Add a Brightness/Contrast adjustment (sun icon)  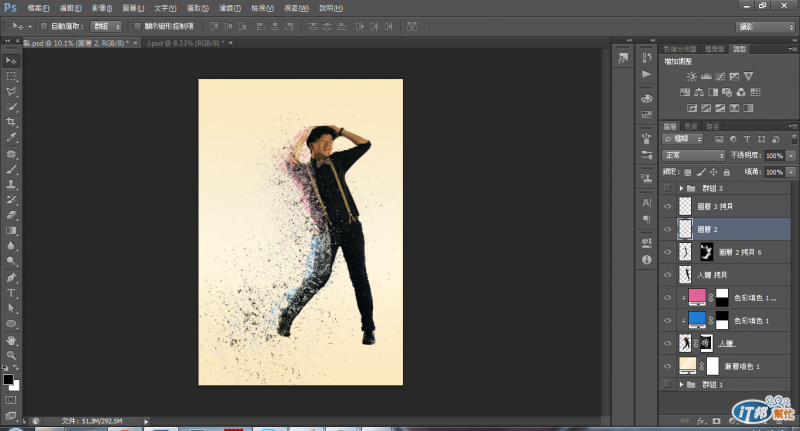[x=692, y=76]
